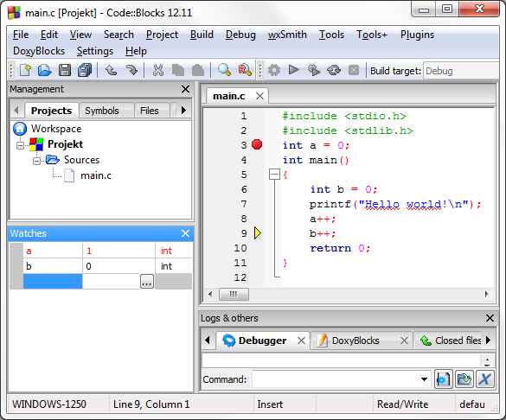Viewport: 506px width, 420px height.
Task: Open the Build target dropdown
Action: click(461, 71)
